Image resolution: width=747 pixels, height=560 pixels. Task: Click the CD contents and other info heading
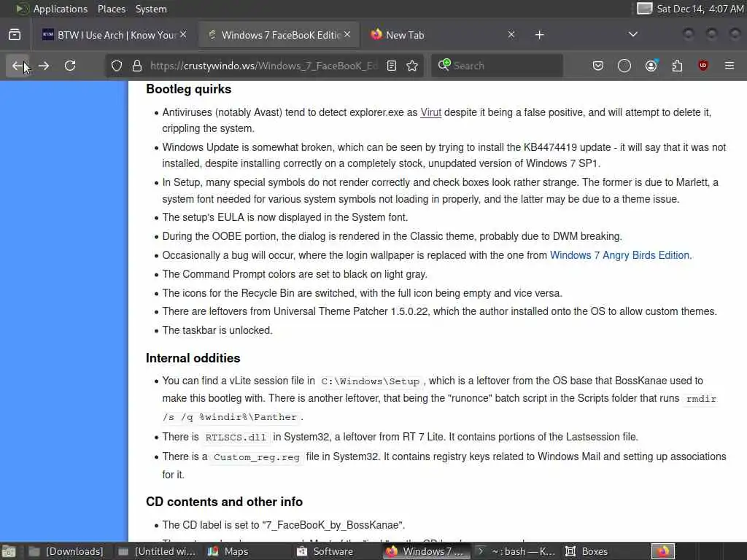224,502
